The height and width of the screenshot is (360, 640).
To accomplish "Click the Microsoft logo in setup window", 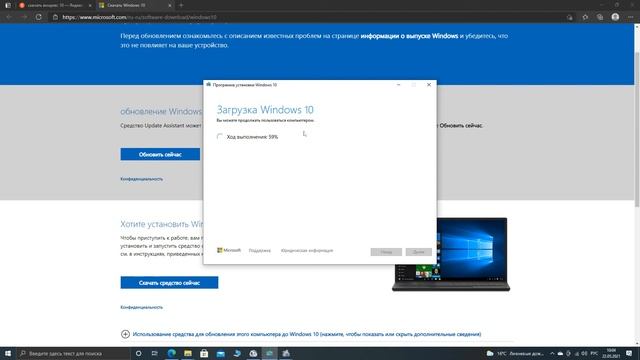I will pyautogui.click(x=229, y=250).
